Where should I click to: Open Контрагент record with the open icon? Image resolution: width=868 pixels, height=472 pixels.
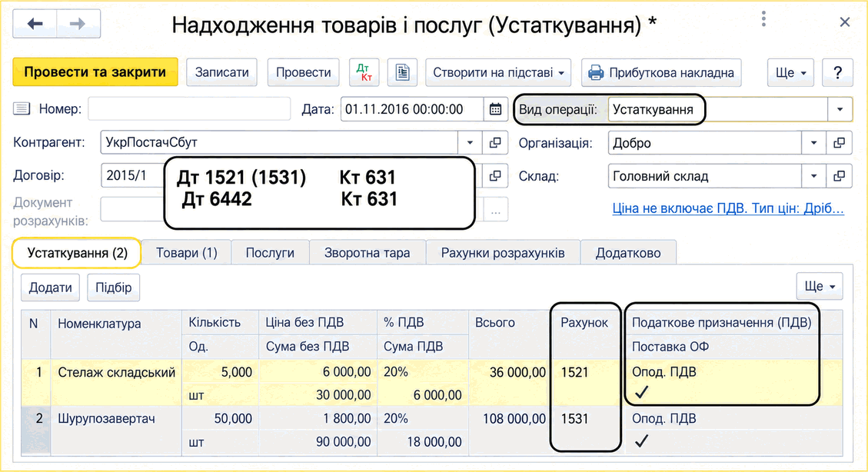(x=495, y=143)
